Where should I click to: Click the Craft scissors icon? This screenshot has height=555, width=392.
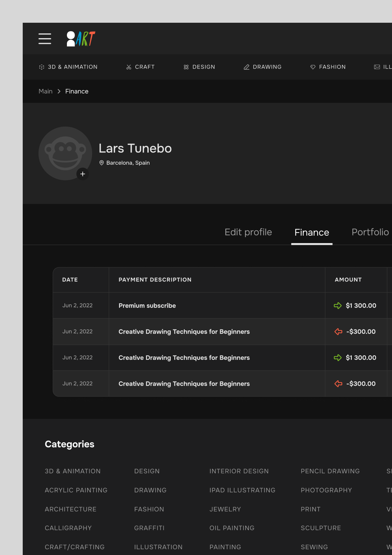(x=129, y=67)
